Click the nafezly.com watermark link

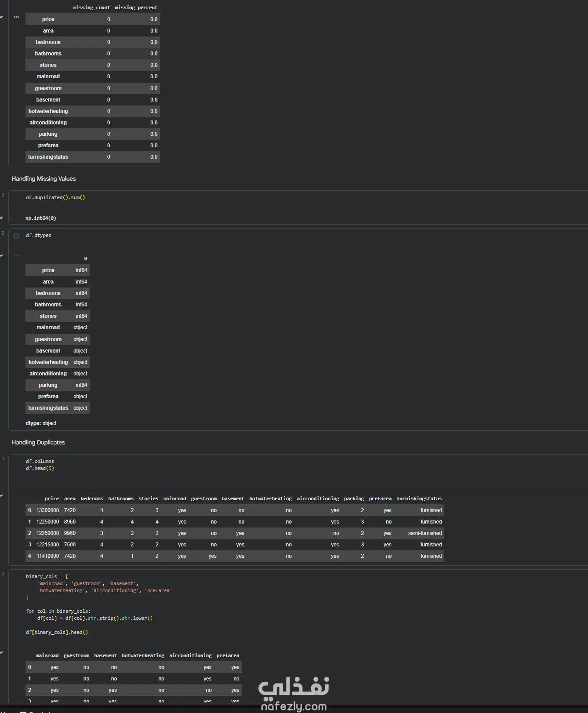point(294,706)
